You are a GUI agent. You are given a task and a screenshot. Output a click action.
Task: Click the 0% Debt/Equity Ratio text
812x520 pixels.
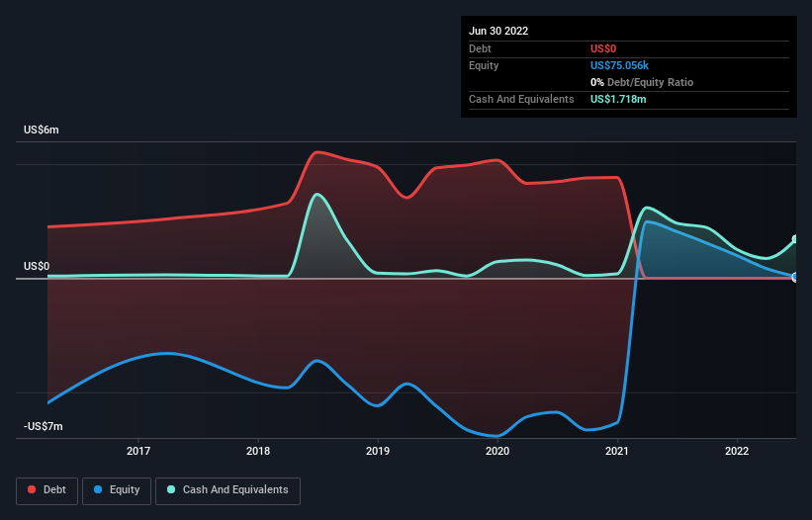pos(642,82)
